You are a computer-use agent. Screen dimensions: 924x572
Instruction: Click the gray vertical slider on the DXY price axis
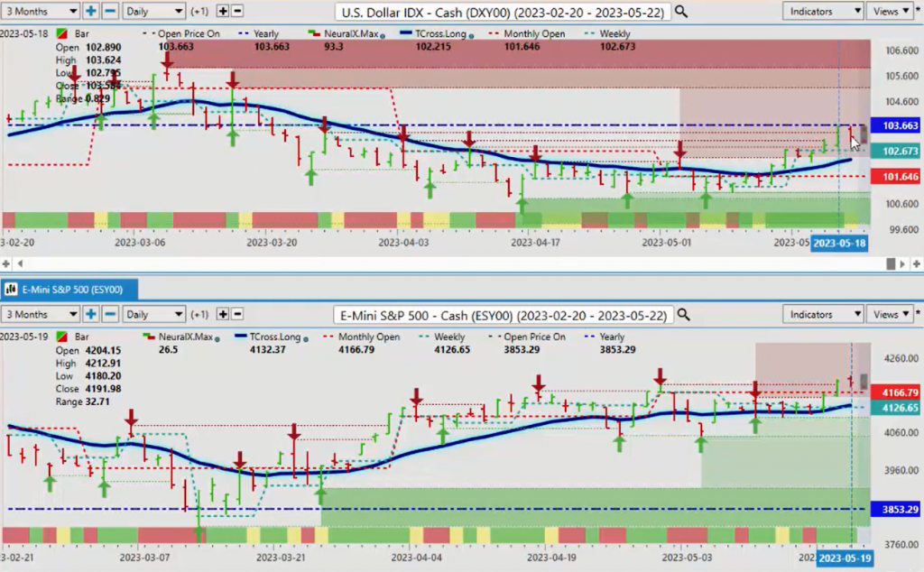864,134
